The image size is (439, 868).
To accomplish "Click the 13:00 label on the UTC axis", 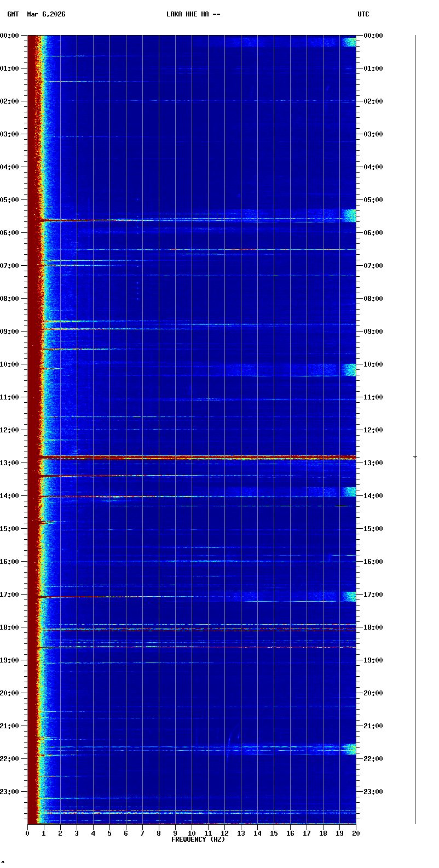I will pos(373,463).
